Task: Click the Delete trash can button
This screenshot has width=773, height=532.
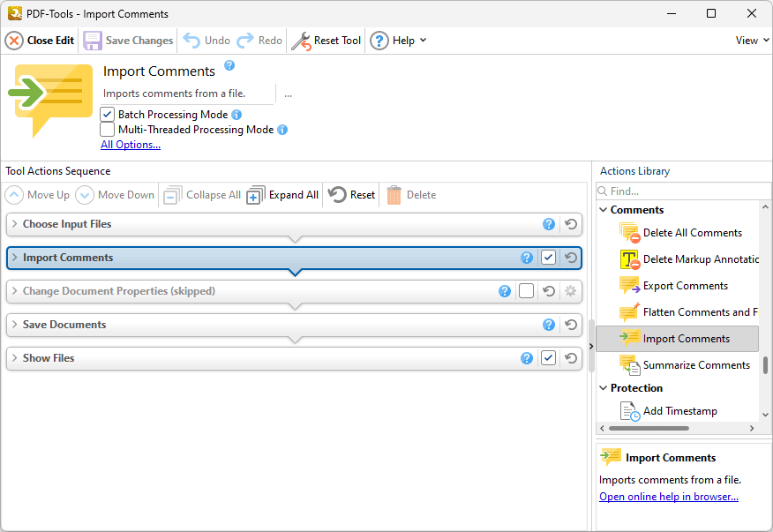Action: (x=411, y=195)
